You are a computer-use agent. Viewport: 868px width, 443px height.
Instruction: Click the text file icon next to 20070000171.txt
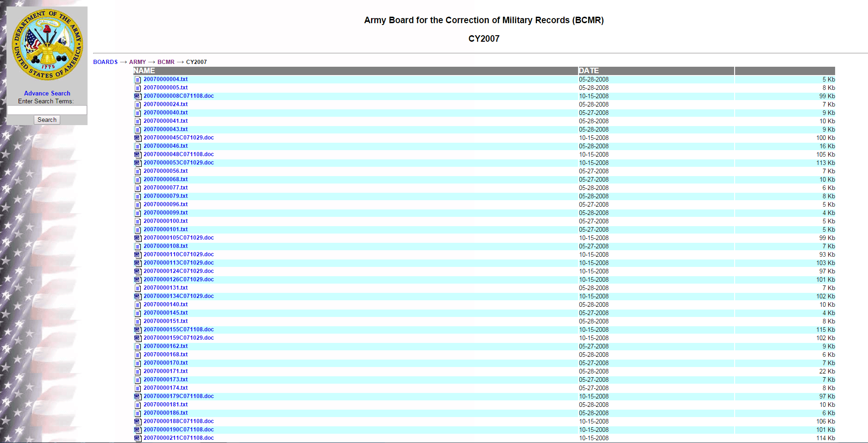[138, 372]
